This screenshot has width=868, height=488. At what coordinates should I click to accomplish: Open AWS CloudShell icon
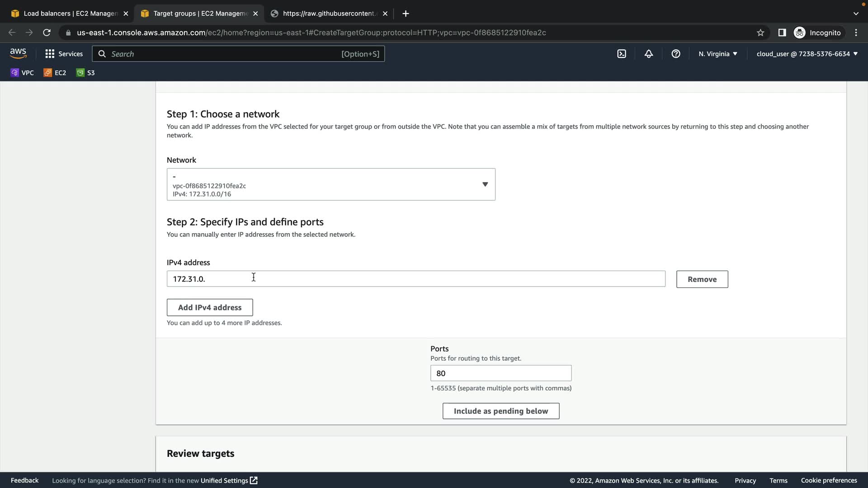coord(622,54)
